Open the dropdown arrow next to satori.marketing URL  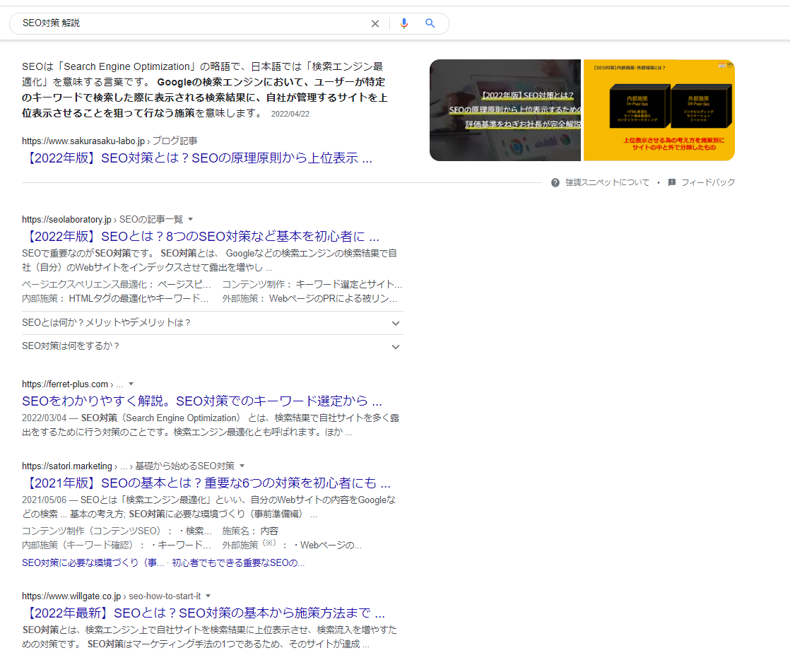tap(242, 466)
